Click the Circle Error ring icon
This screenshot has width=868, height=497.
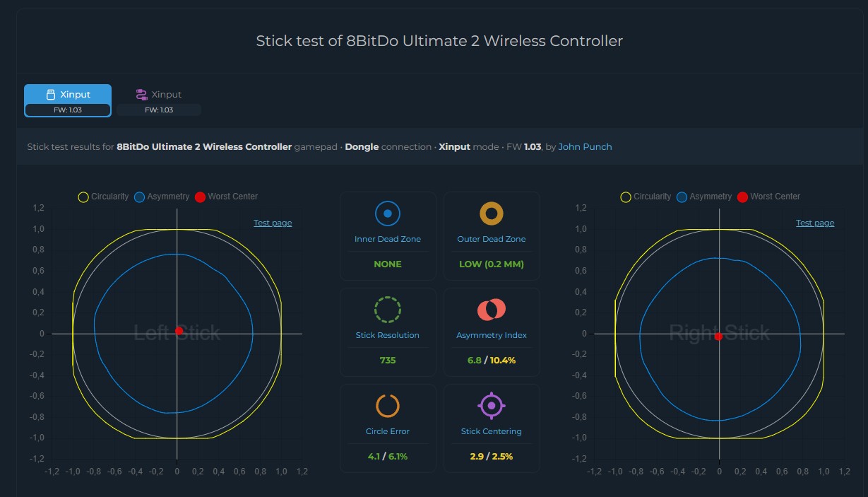click(x=388, y=405)
